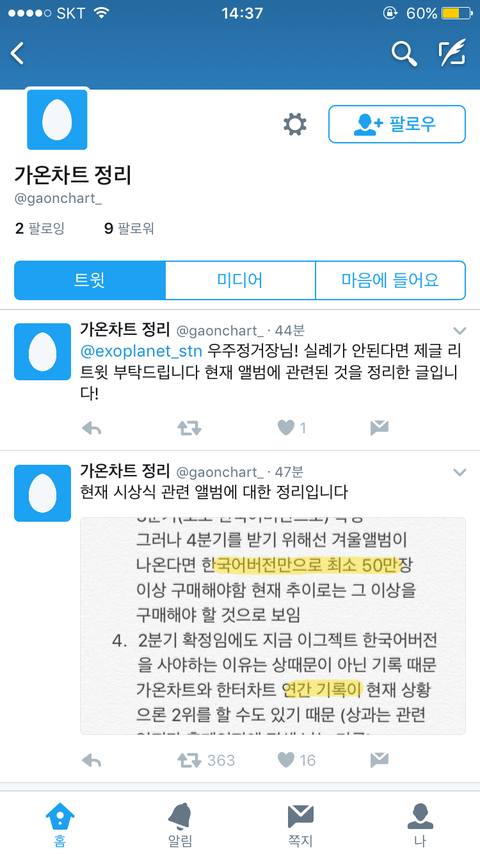Expand options chevron on the 44분 tweet

tap(460, 331)
